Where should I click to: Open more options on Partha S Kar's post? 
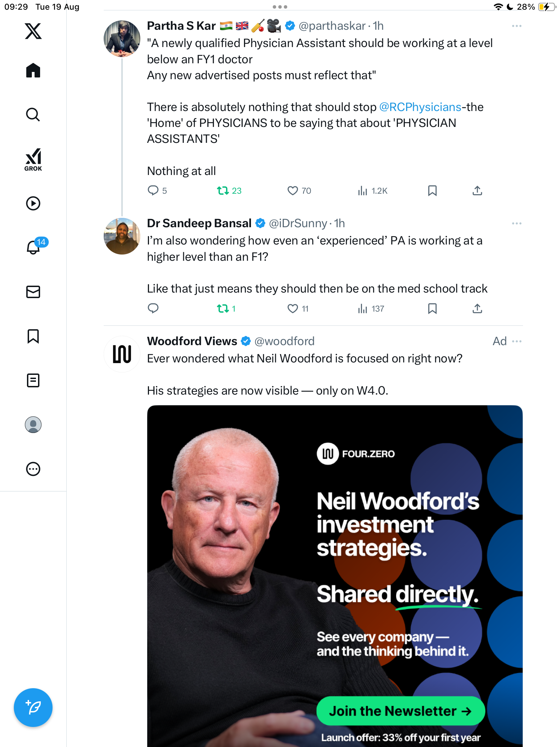(516, 26)
